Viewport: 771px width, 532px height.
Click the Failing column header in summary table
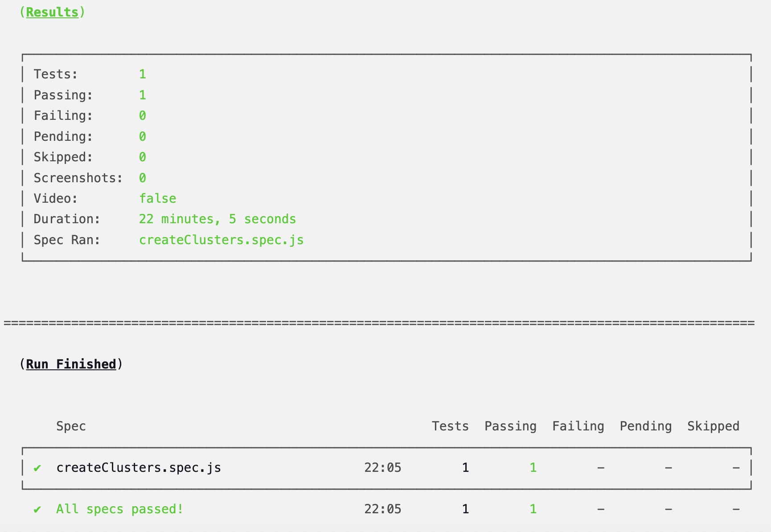point(578,426)
